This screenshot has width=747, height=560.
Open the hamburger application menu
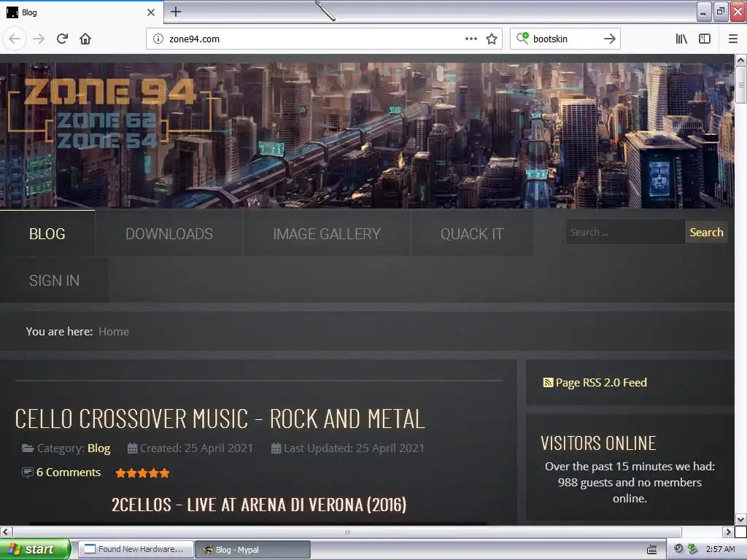tap(733, 39)
